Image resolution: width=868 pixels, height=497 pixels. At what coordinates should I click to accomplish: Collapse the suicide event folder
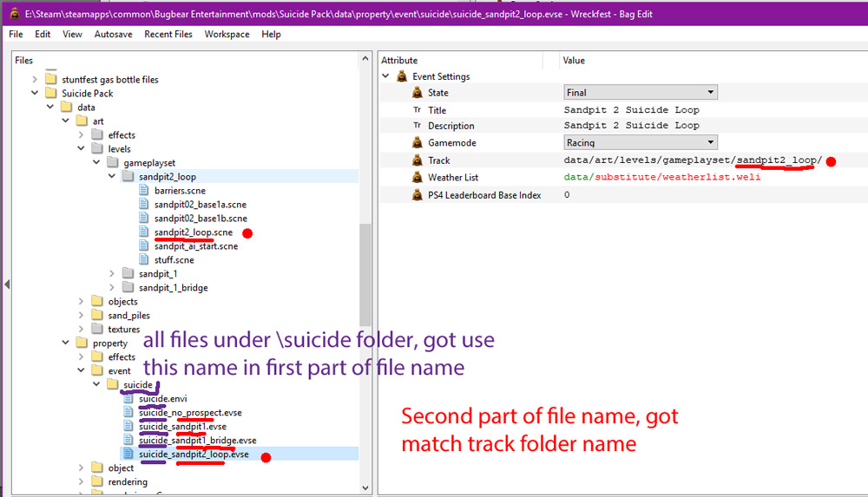pyautogui.click(x=97, y=384)
